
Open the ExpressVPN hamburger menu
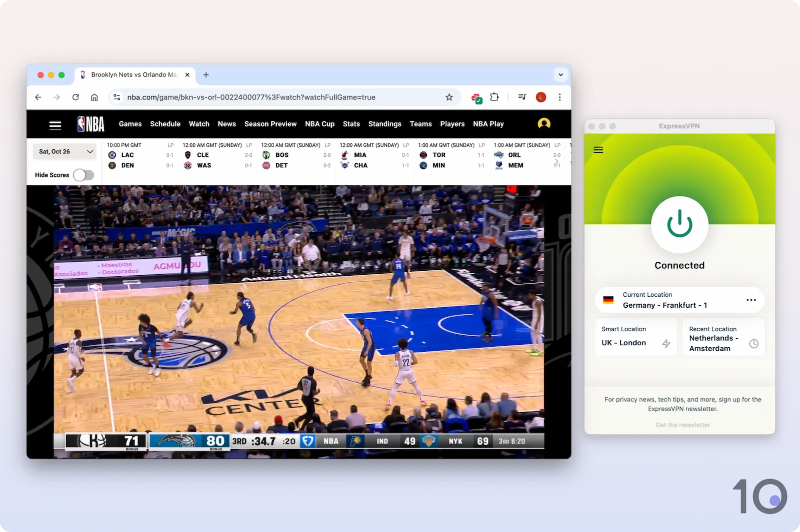click(598, 150)
